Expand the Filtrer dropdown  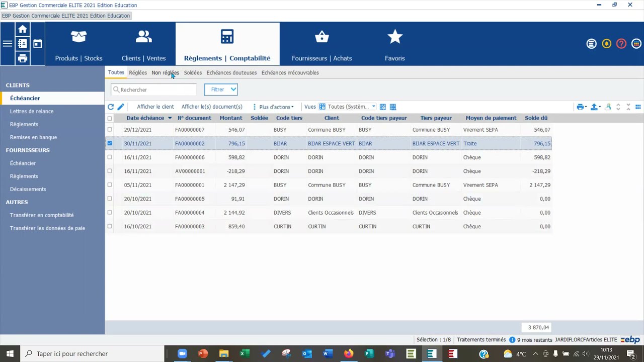tap(221, 89)
